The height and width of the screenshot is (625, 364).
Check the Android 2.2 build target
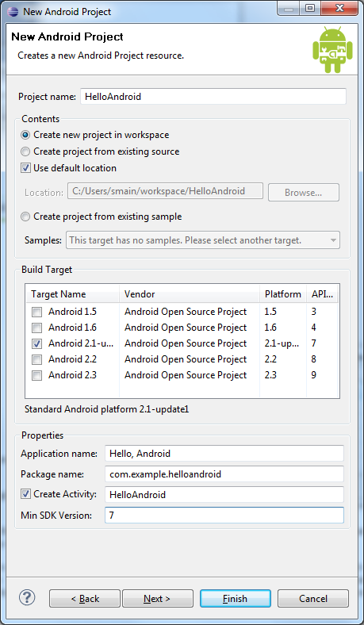click(36, 359)
